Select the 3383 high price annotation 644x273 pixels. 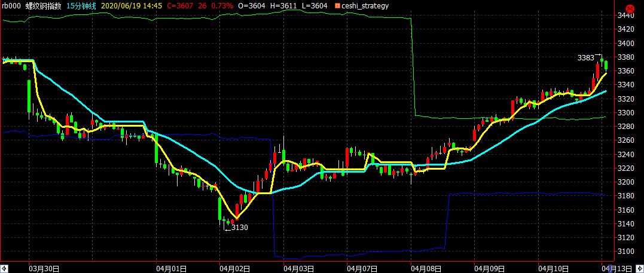point(586,58)
